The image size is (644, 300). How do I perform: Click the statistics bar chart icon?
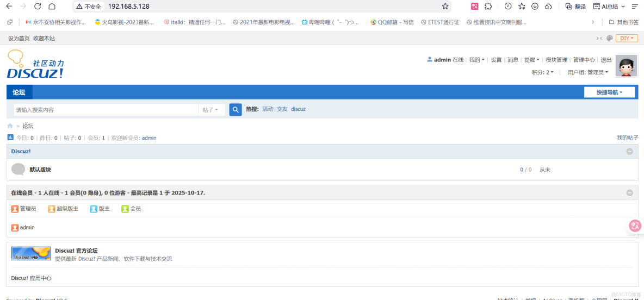pyautogui.click(x=11, y=137)
